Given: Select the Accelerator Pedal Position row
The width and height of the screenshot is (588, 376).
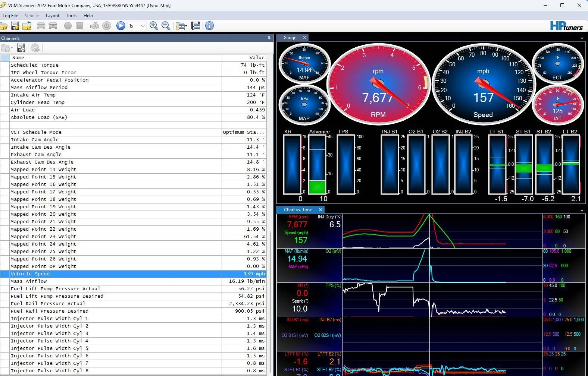Looking at the screenshot, I should tap(133, 80).
